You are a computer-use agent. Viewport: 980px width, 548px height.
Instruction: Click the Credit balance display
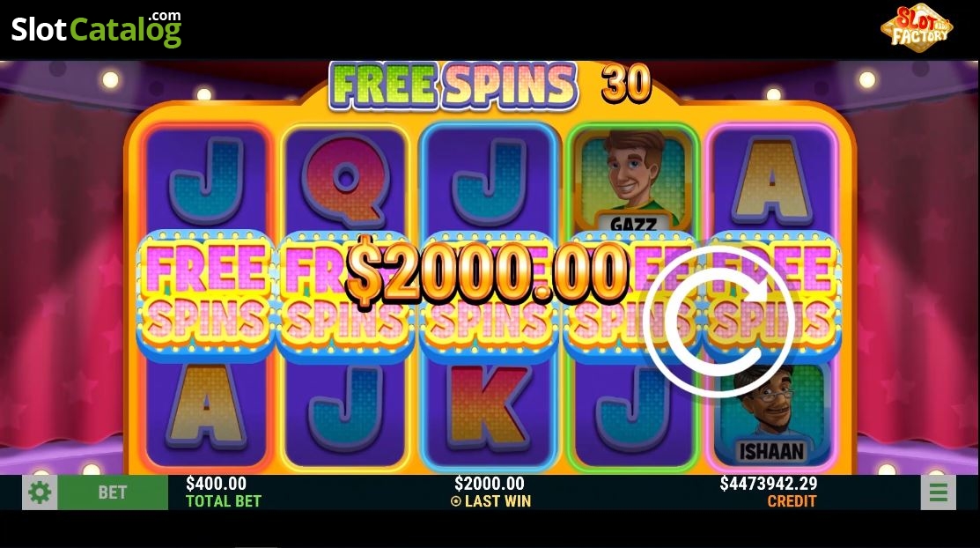pos(768,492)
